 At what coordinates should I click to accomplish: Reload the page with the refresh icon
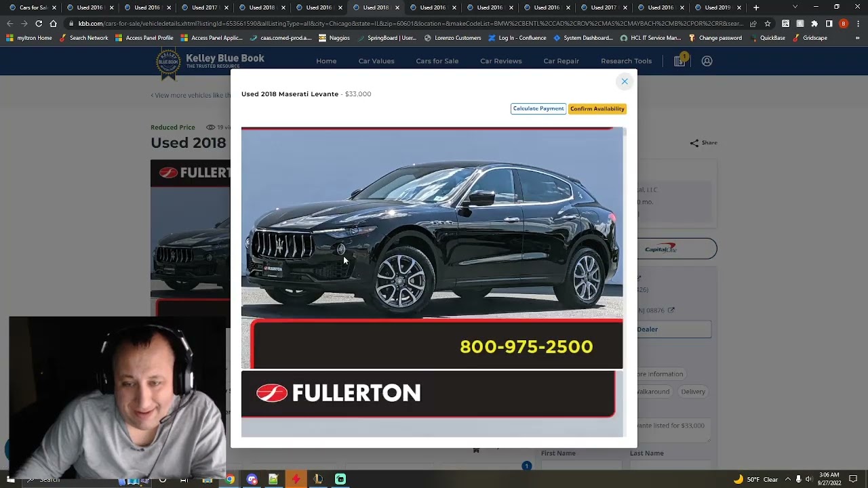coord(39,23)
